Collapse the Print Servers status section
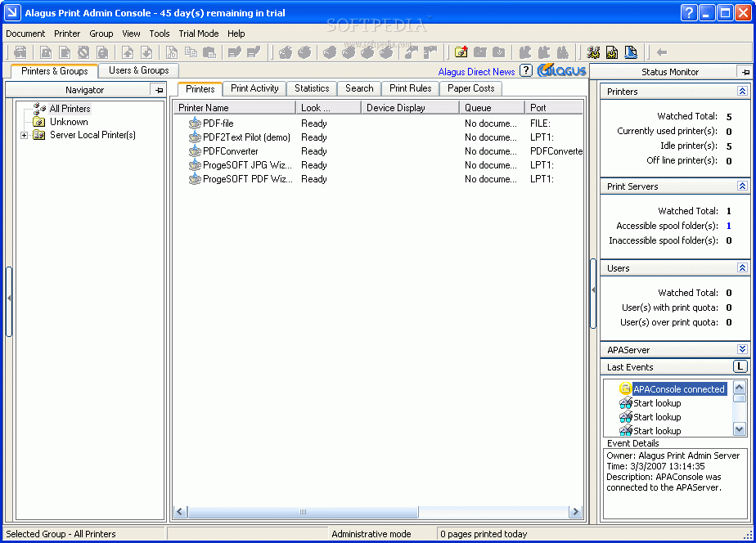This screenshot has height=543, width=756. click(x=743, y=186)
